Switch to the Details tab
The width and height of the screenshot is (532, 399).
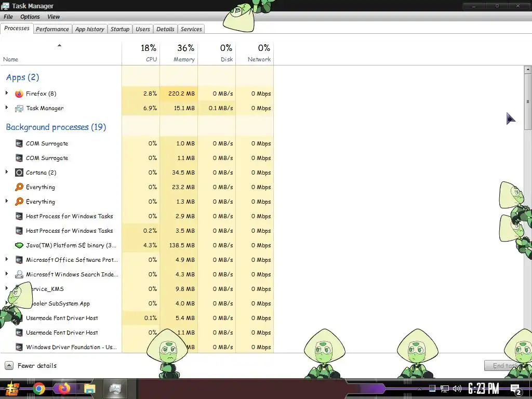point(165,29)
